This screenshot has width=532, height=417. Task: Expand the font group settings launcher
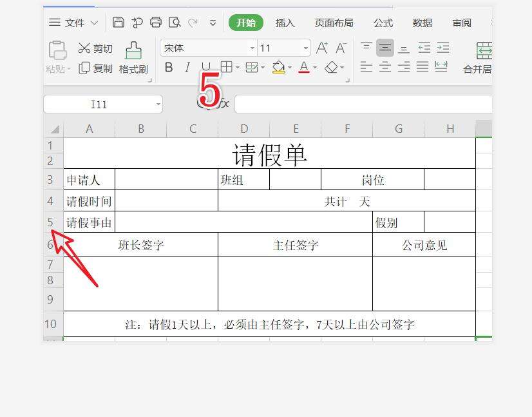point(347,81)
